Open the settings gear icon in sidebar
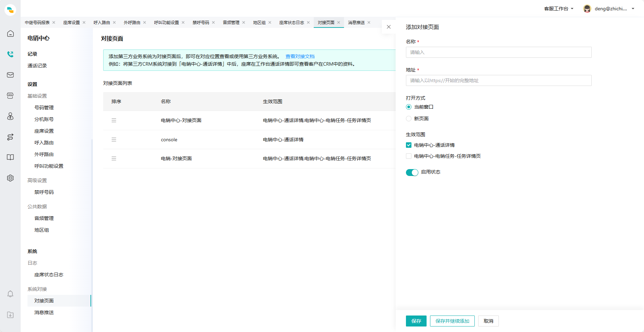644x332 pixels. coord(10,178)
